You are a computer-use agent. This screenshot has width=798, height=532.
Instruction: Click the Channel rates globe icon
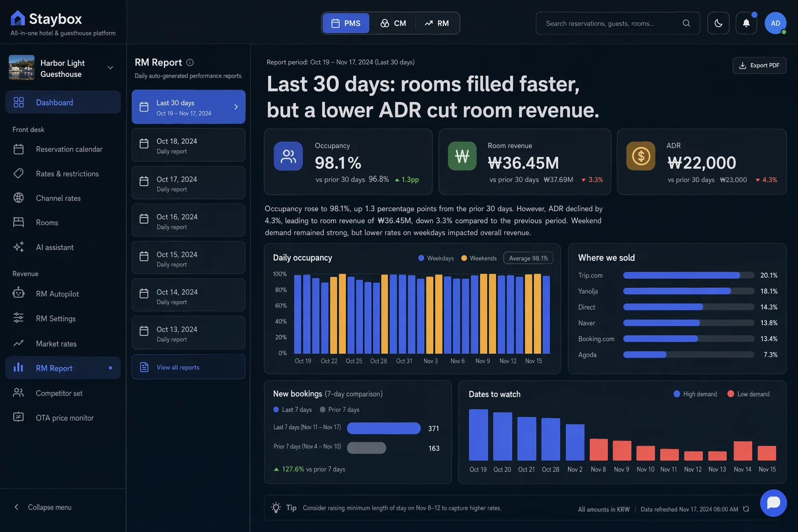click(19, 197)
